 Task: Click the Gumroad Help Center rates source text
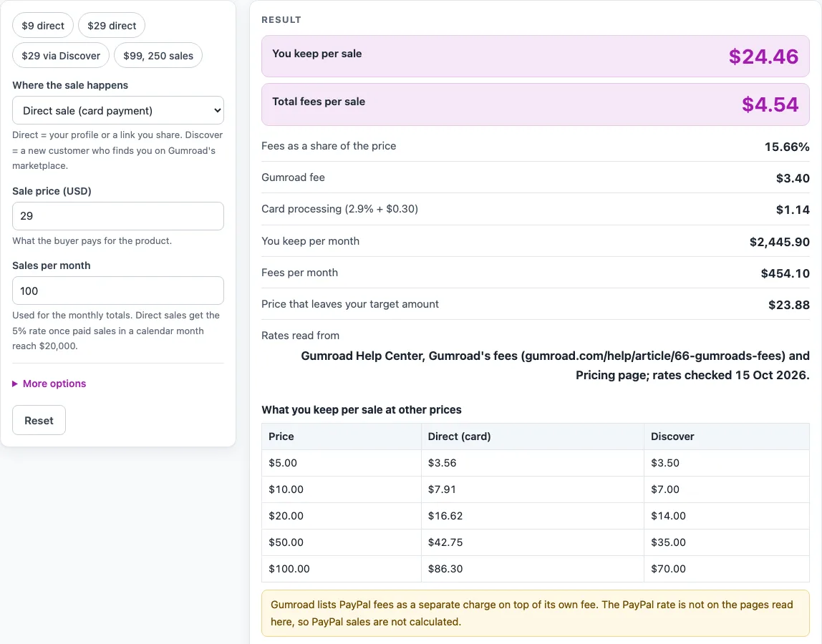(555, 365)
